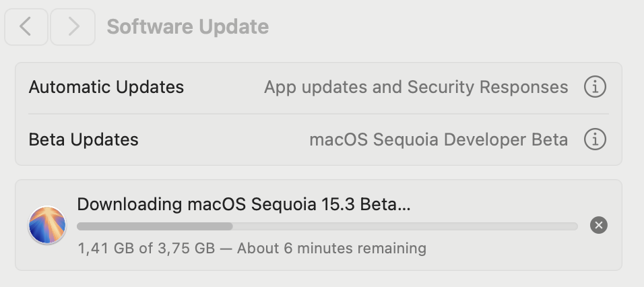644x287 pixels.
Task: Select the Automatic Updates label
Action: pyautogui.click(x=106, y=87)
